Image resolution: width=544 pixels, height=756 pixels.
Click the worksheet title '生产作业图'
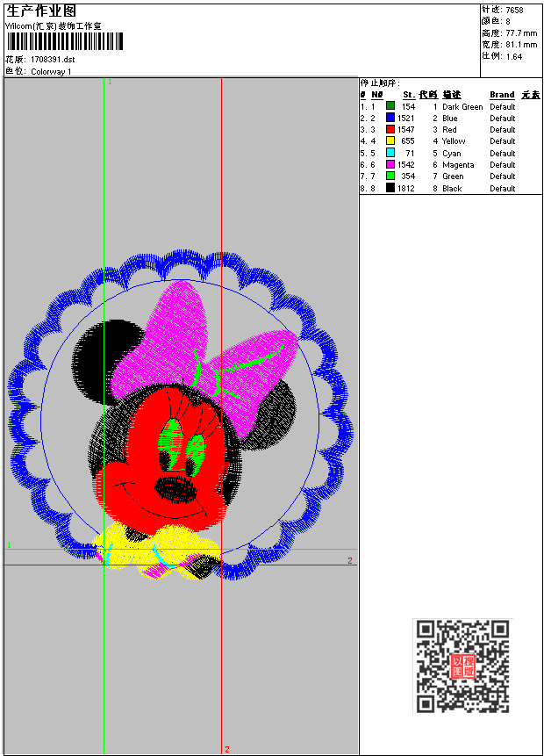41,11
